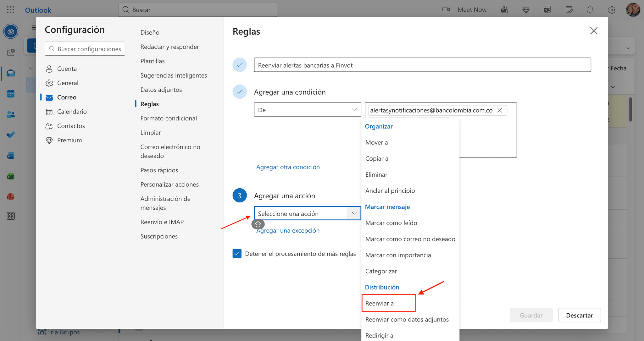
Task: Choose Mover a action
Action: tap(410, 142)
